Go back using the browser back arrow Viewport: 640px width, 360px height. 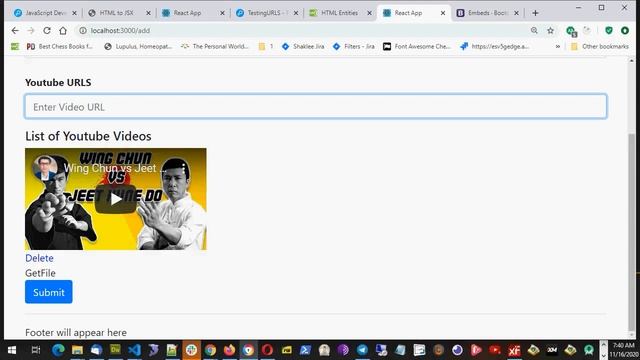tap(15, 31)
